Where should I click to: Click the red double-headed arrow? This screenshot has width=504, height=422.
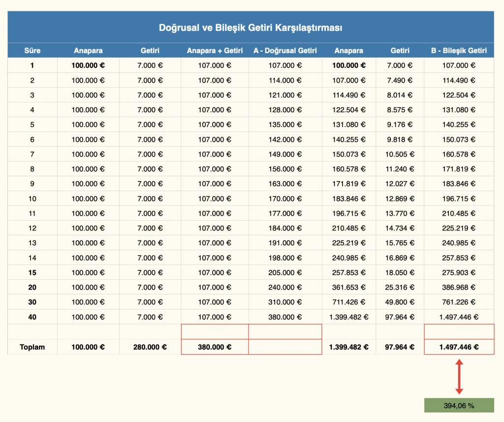459,377
